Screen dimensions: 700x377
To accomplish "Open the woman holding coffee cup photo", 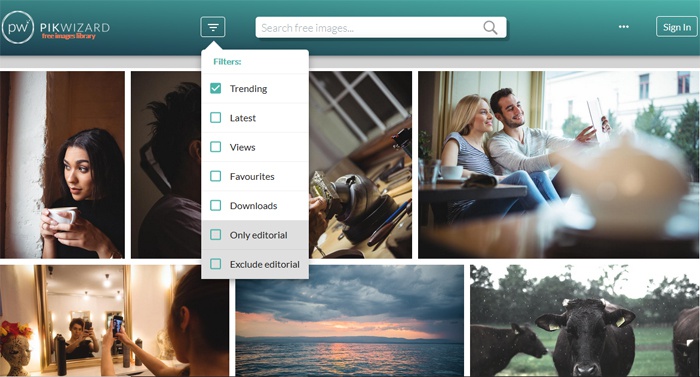I will point(62,165).
